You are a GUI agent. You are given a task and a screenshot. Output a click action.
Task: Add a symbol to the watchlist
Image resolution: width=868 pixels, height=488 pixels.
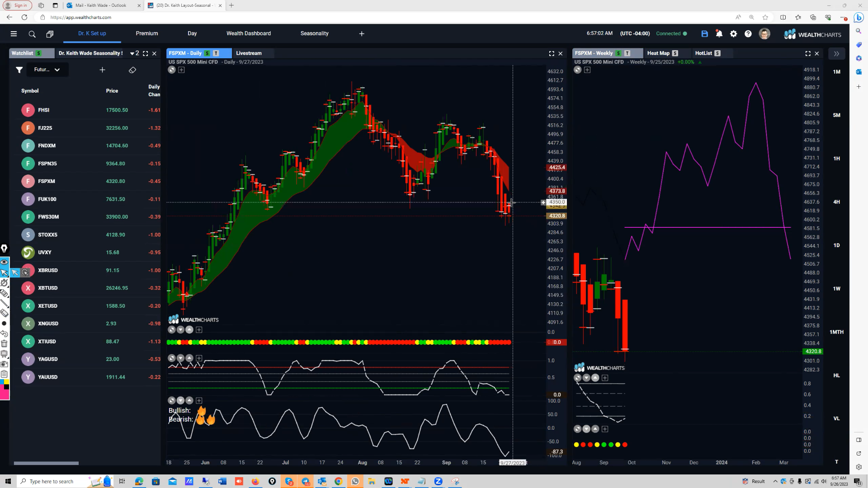point(102,70)
